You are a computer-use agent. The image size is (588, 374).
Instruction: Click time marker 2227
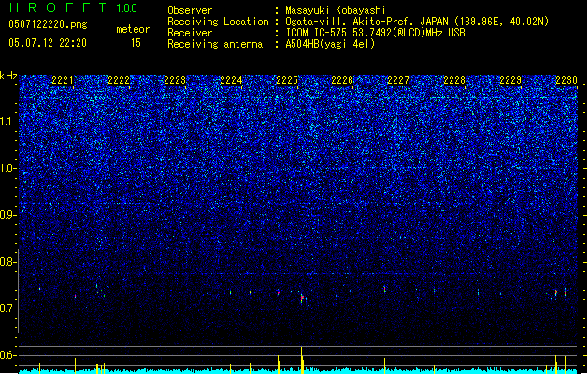click(398, 80)
